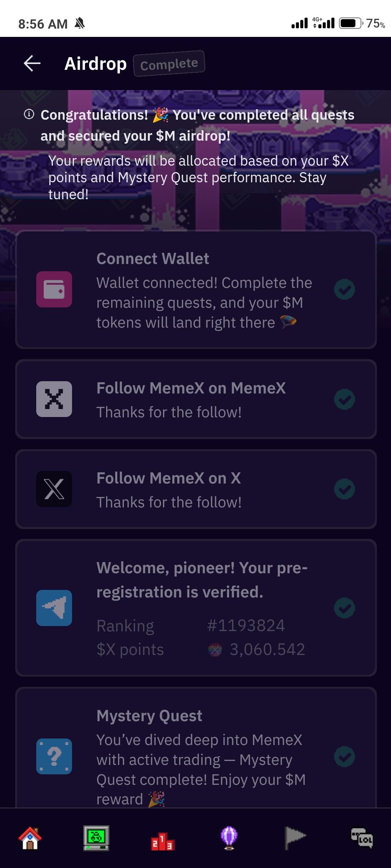
Task: Tap the MemeX logo quest icon
Action: click(54, 399)
